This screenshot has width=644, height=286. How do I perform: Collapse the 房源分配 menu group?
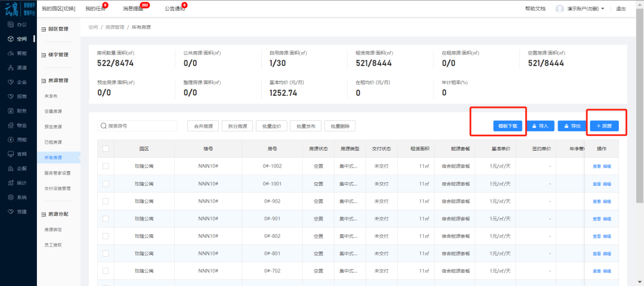[x=55, y=214]
